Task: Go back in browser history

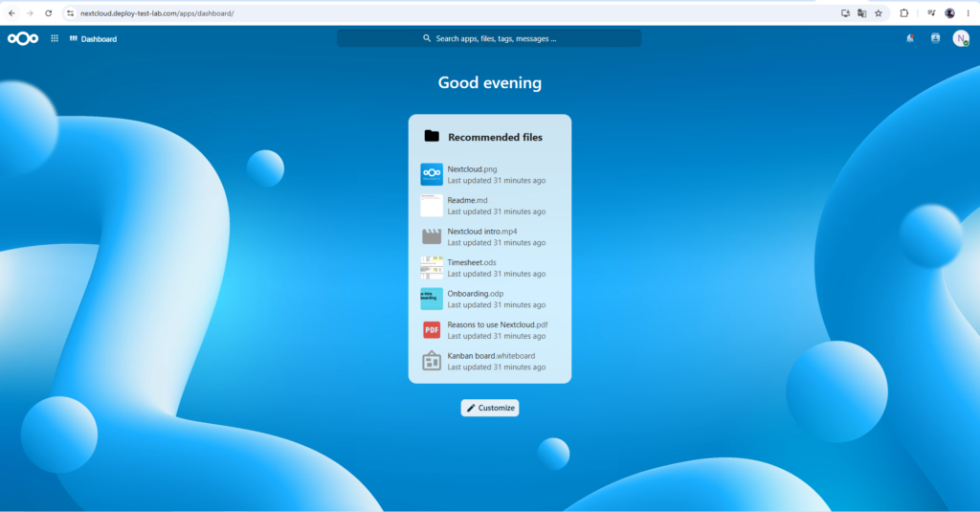Action: point(11,13)
